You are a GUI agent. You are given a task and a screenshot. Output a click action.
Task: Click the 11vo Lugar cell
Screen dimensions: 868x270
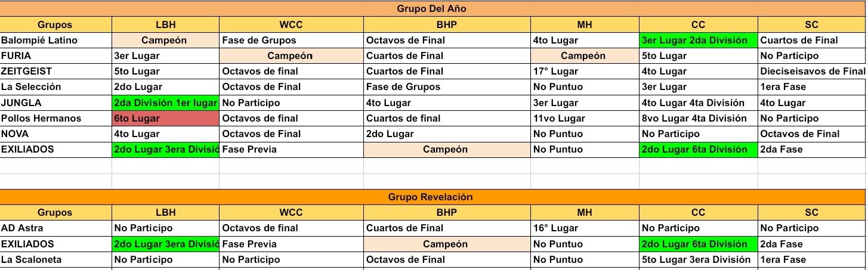[x=584, y=118]
